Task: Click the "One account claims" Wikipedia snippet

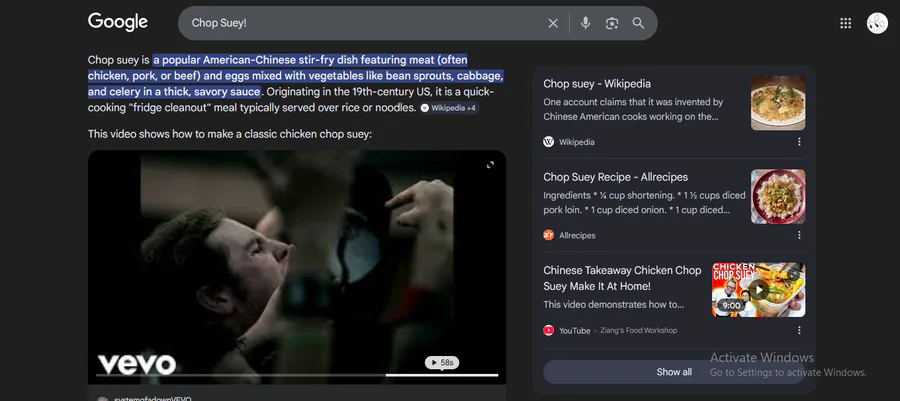Action: click(633, 110)
